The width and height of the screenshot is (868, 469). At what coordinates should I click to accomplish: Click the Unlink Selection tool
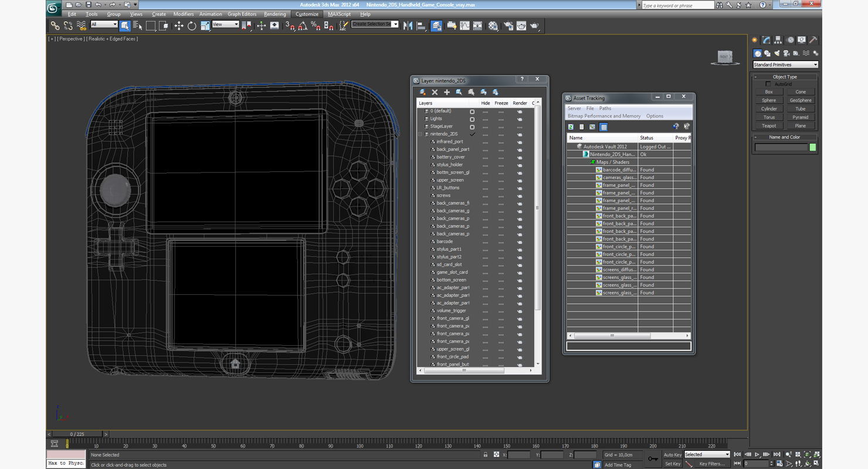(68, 26)
